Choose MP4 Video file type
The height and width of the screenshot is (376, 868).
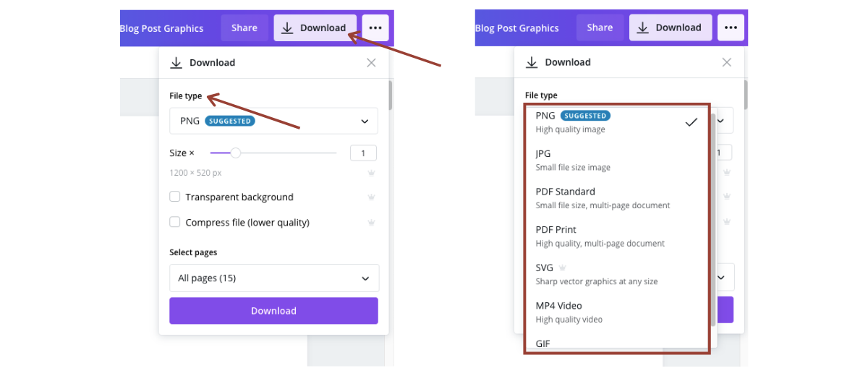(x=615, y=312)
